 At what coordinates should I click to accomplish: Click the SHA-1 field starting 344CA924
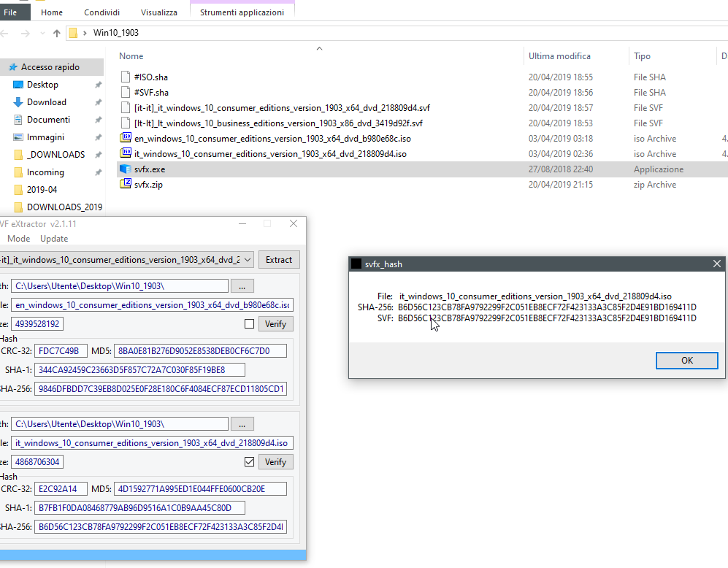pos(139,370)
